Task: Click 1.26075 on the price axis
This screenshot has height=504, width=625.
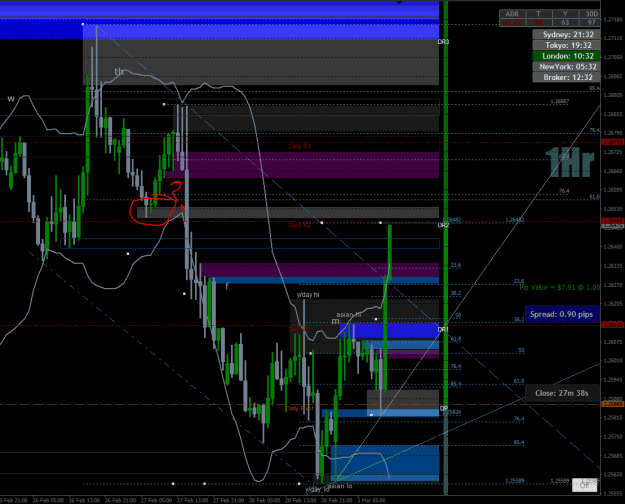Action: tap(613, 342)
